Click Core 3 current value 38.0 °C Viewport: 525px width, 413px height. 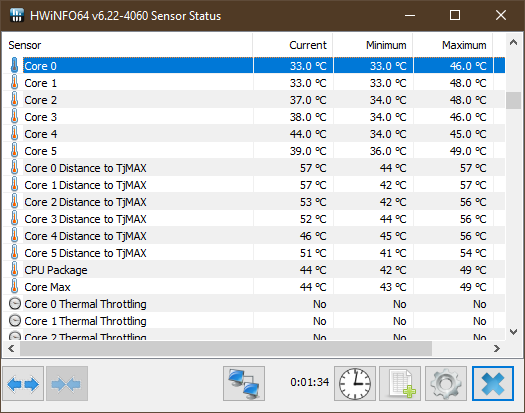308,117
